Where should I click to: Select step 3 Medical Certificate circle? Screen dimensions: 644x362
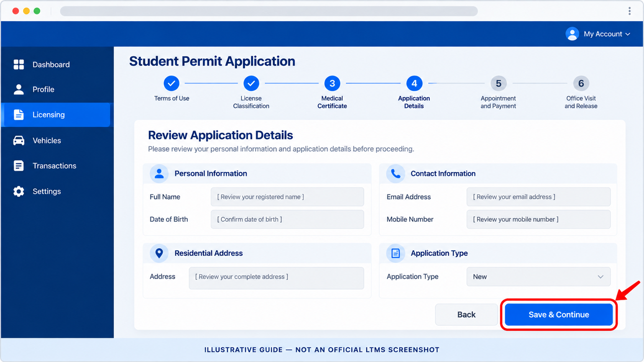coord(332,83)
